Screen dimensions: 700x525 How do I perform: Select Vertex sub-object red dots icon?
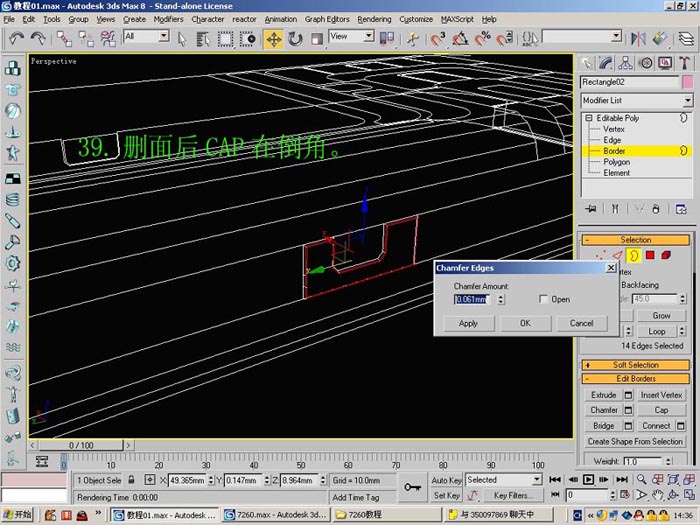coord(600,255)
